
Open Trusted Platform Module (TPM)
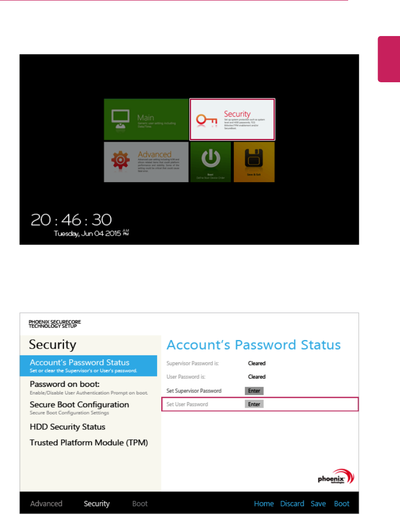(x=89, y=443)
